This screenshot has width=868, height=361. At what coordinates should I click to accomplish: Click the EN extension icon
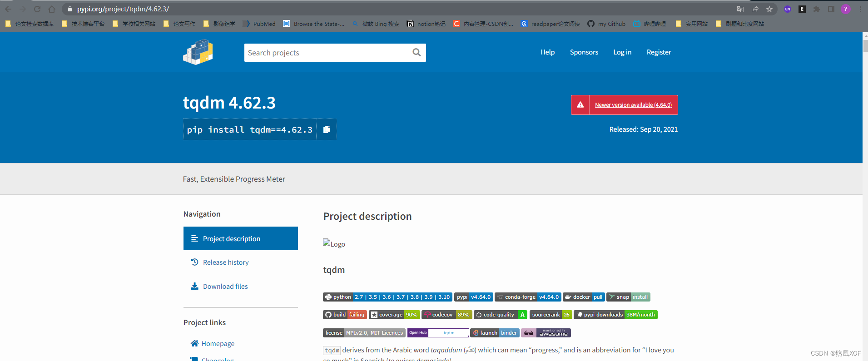[788, 9]
